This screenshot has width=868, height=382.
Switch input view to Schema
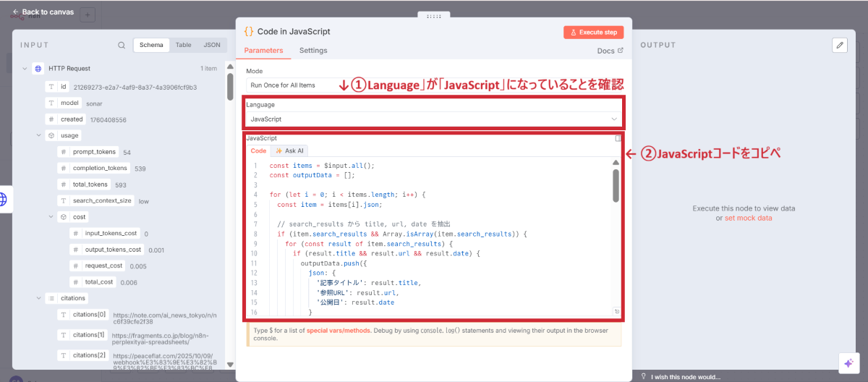pos(152,45)
